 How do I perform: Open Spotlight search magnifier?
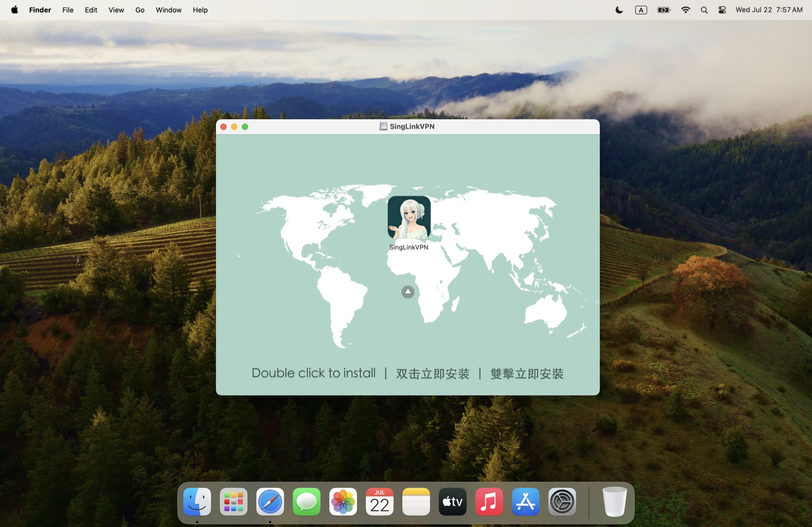tap(704, 10)
